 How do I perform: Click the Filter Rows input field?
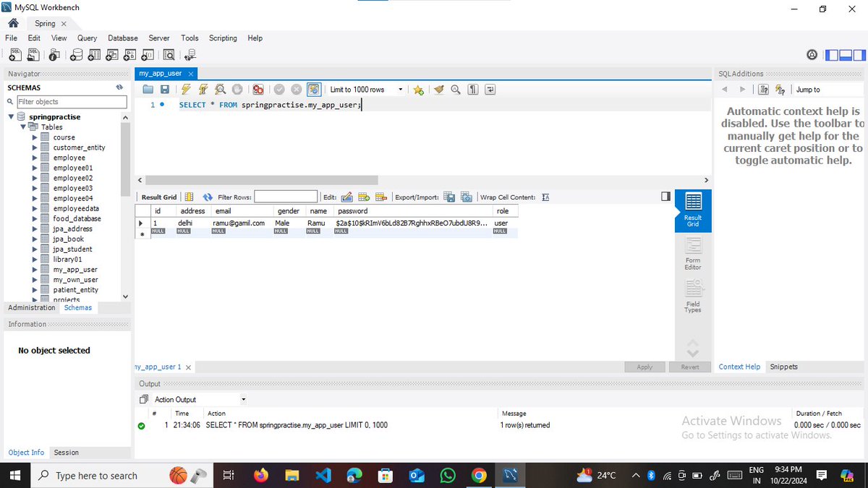(286, 197)
